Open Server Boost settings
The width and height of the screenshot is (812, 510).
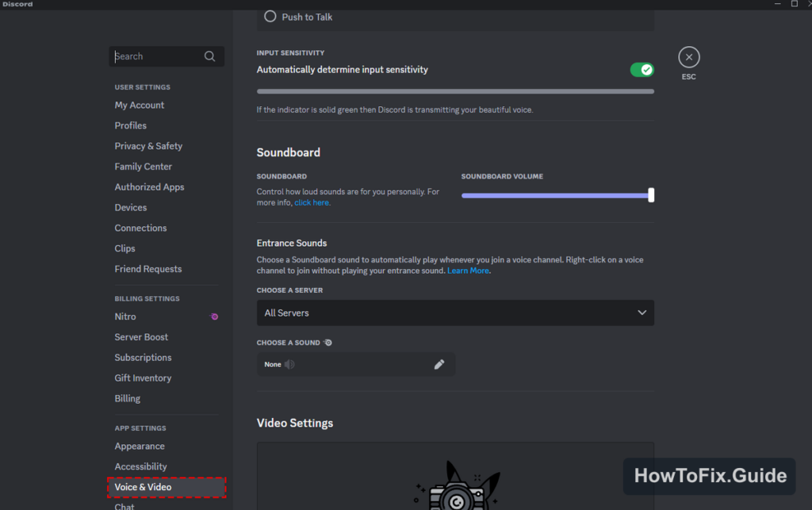(x=141, y=337)
